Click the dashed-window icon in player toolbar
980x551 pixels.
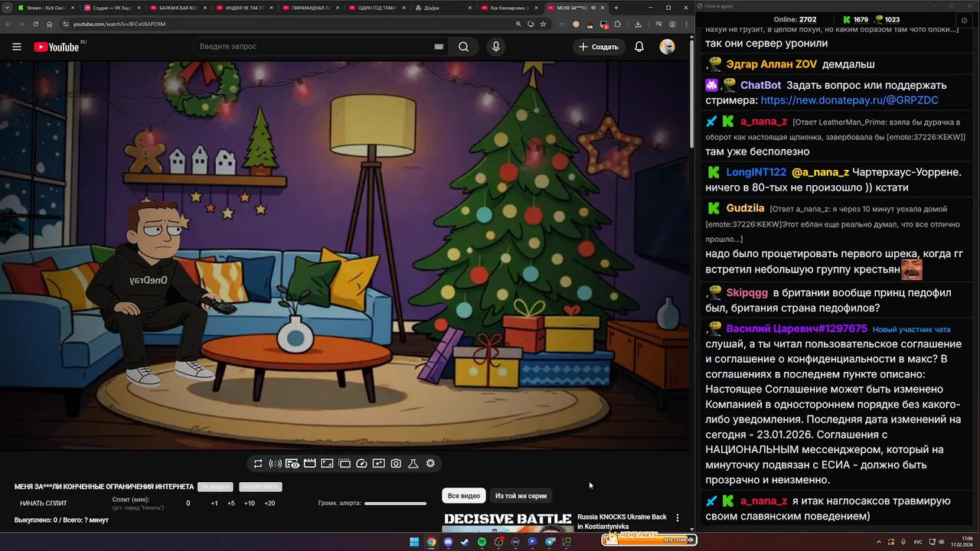345,464
